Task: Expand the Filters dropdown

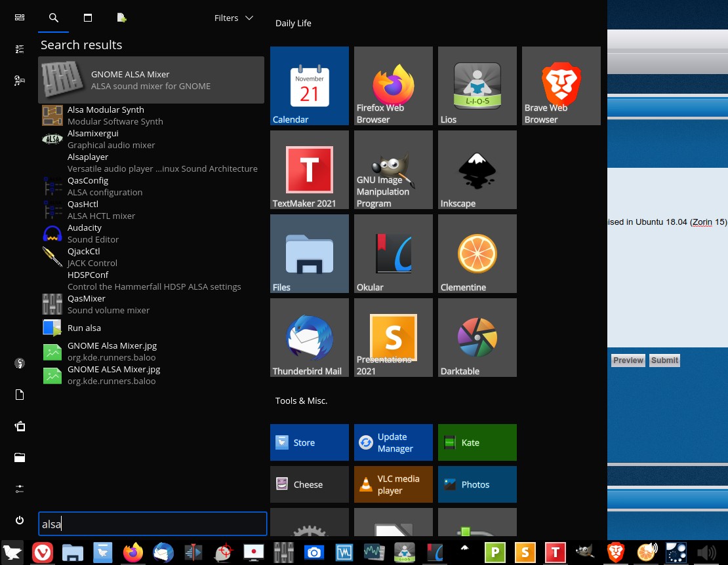Action: click(233, 18)
